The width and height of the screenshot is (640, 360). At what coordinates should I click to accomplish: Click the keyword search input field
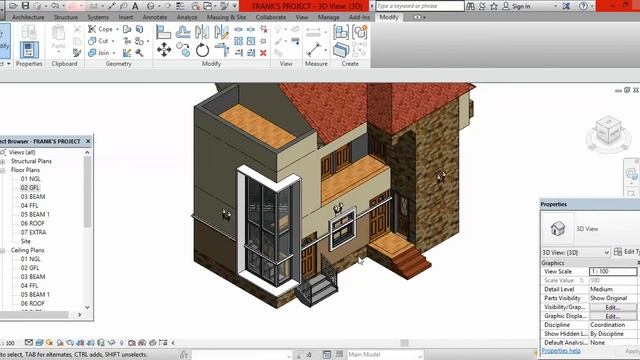click(420, 6)
